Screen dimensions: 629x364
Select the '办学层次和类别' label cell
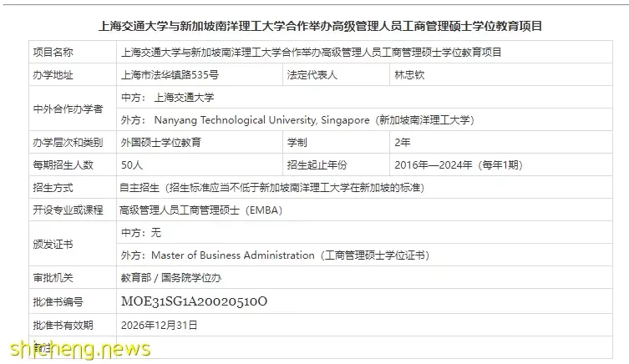[73, 142]
